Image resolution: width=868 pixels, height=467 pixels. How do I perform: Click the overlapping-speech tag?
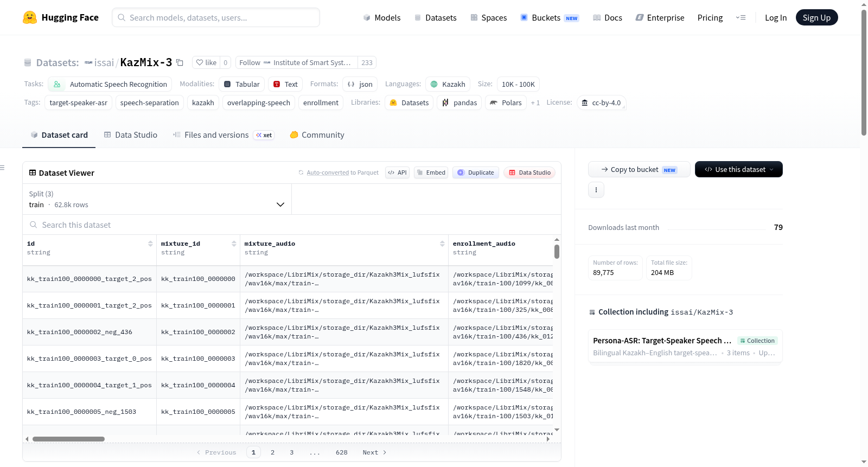tap(259, 103)
